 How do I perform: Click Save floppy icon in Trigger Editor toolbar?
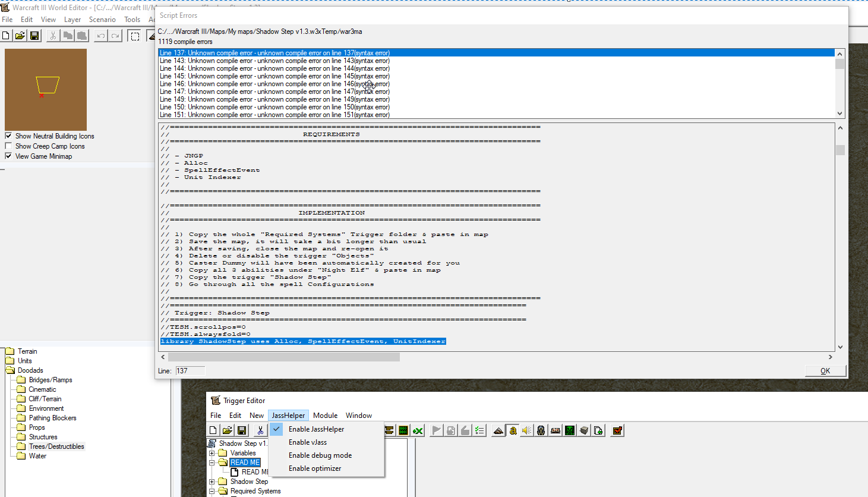[242, 430]
